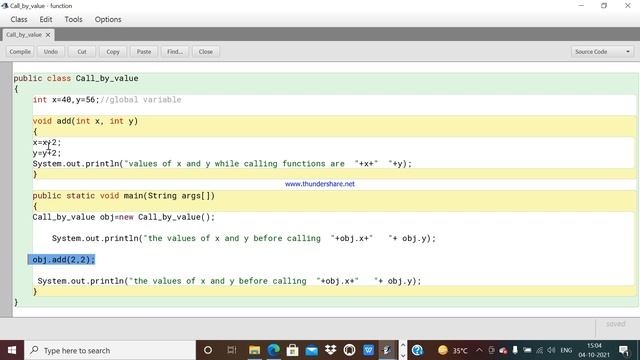640x360 pixels.
Task: Click the 'Call_by_value obj=new' line
Action: coord(124,217)
